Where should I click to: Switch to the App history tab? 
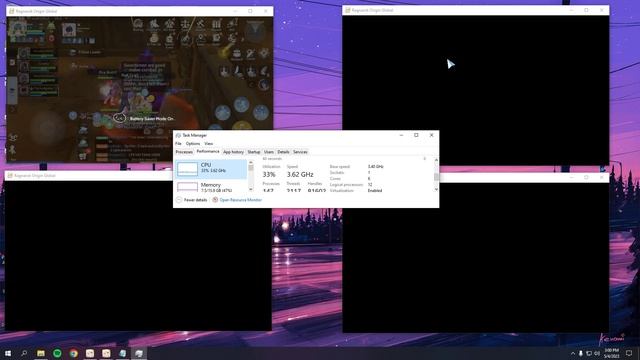pos(233,152)
